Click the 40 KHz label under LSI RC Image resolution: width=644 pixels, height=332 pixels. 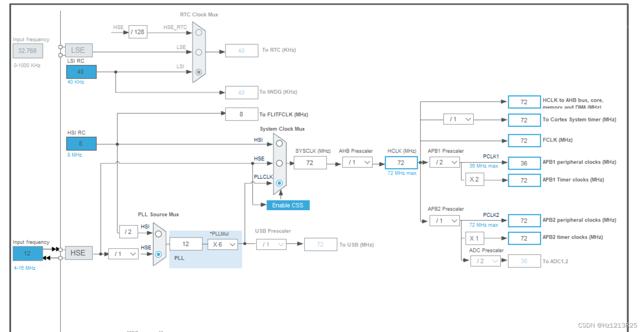pos(76,82)
